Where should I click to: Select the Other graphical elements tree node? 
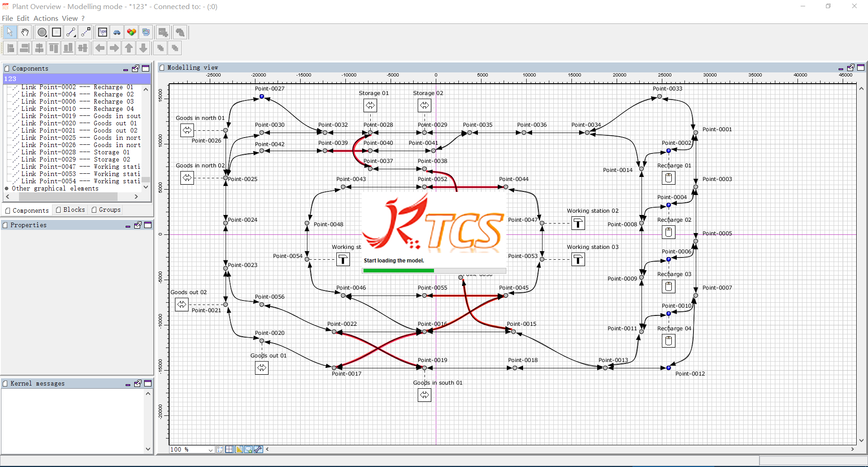55,188
